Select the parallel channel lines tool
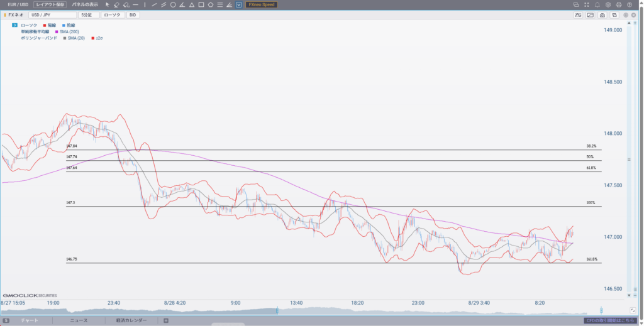The width and height of the screenshot is (644, 326). coord(164,5)
